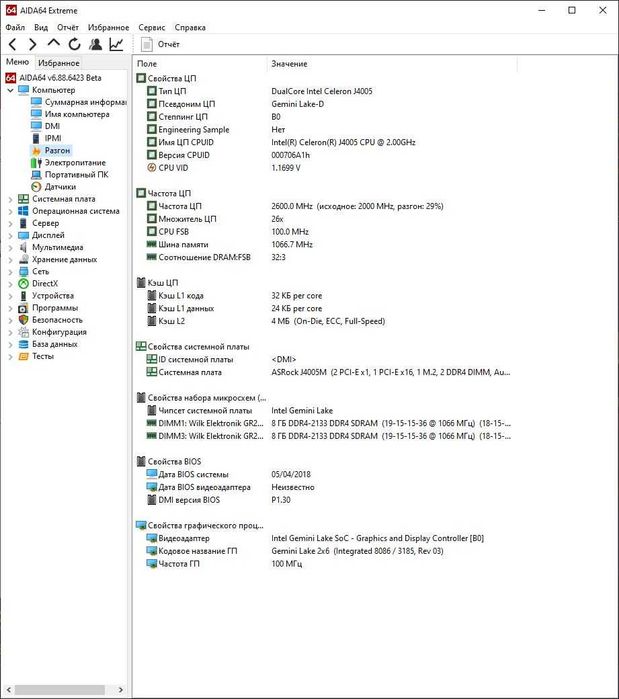Viewport: 619px width, 699px height.
Task: Expand the Сеть tree node
Action: click(10, 271)
